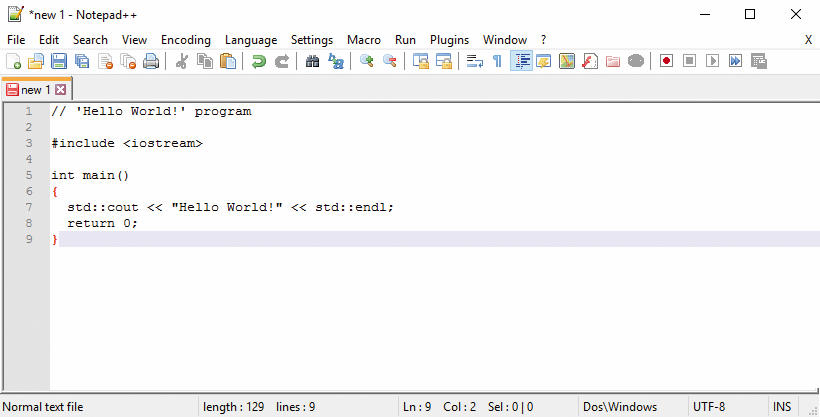Open Find with the binoculars icon
820x417 pixels.
pyautogui.click(x=313, y=61)
